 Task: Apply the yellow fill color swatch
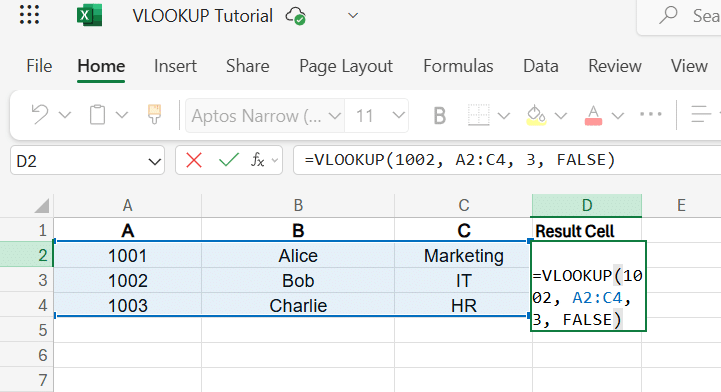click(536, 115)
